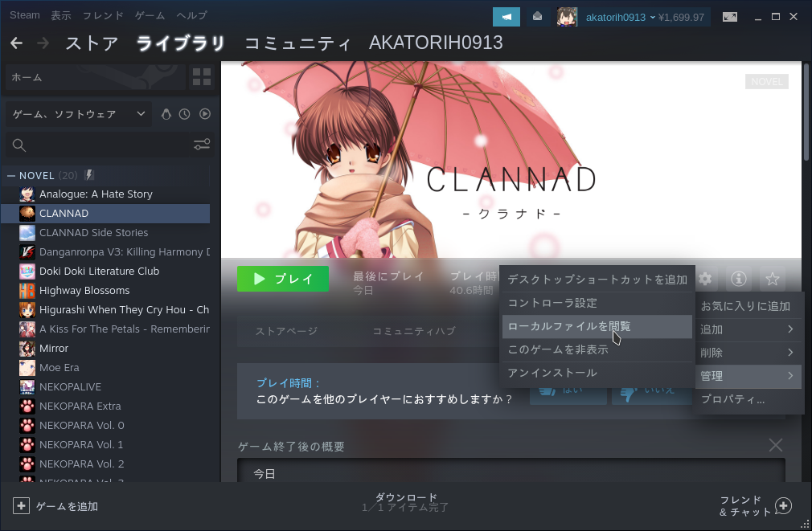The width and height of the screenshot is (812, 531).
Task: Click the Moe Era game icon
Action: click(27, 367)
